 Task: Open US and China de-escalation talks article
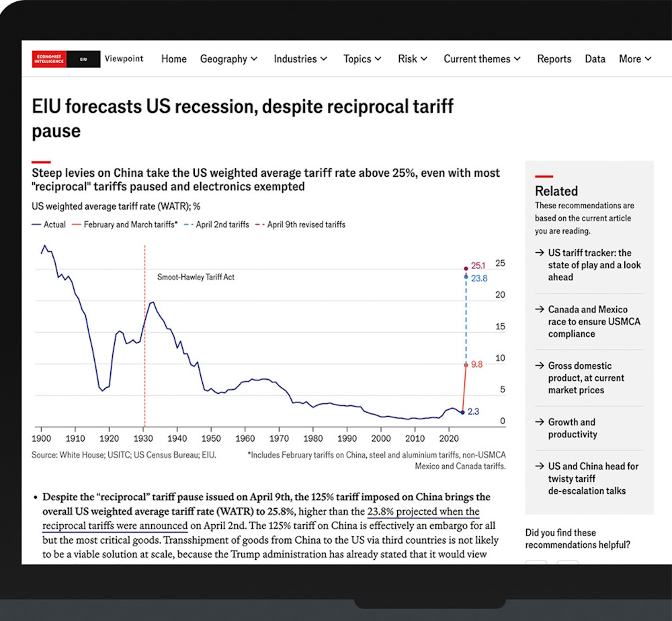(x=593, y=479)
